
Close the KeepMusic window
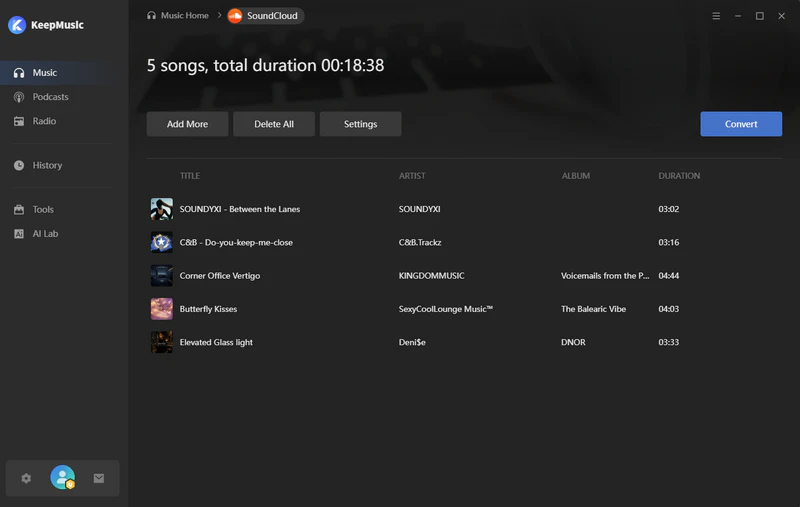pyautogui.click(x=782, y=16)
